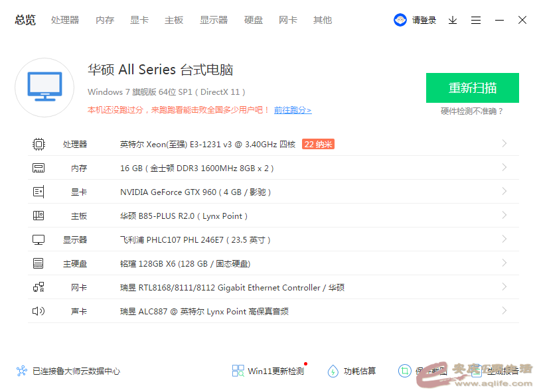The height and width of the screenshot is (392, 539).
Task: Click the processor chip icon
Action: [38, 144]
